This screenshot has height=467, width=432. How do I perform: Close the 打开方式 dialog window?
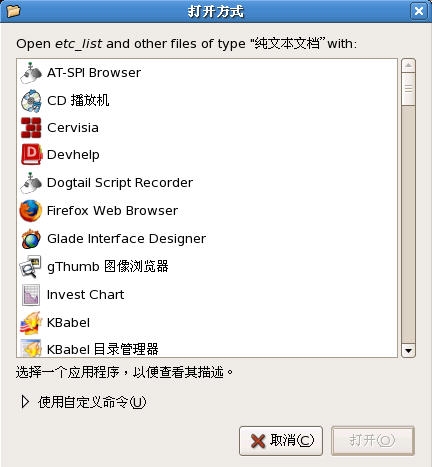click(419, 11)
